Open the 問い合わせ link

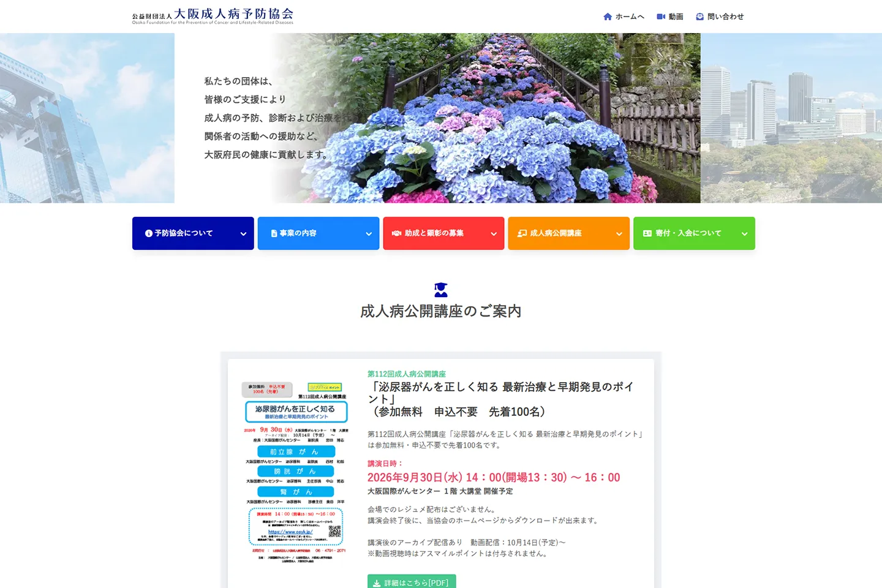(x=720, y=17)
